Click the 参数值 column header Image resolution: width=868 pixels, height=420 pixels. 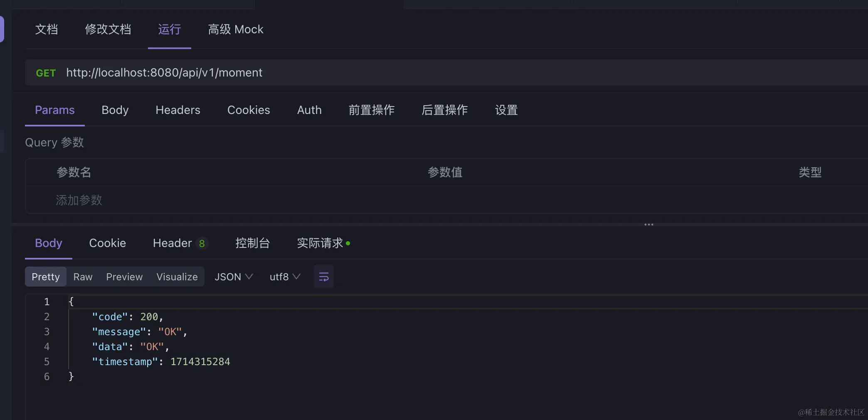coord(445,172)
